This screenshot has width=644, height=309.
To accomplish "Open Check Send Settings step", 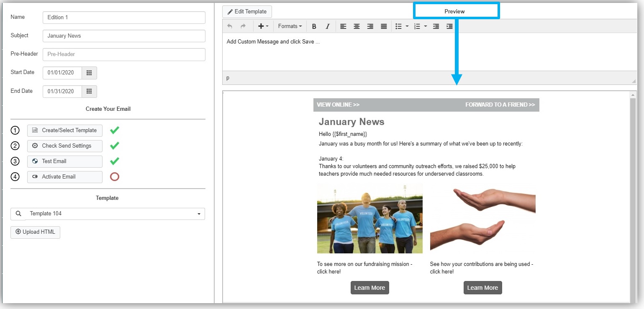I will point(65,146).
